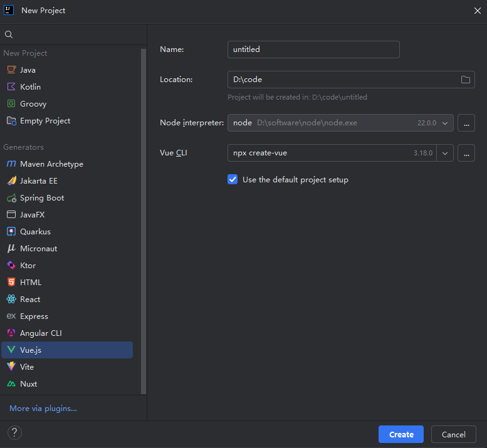Click the Create button
This screenshot has width=487, height=448.
pos(401,434)
